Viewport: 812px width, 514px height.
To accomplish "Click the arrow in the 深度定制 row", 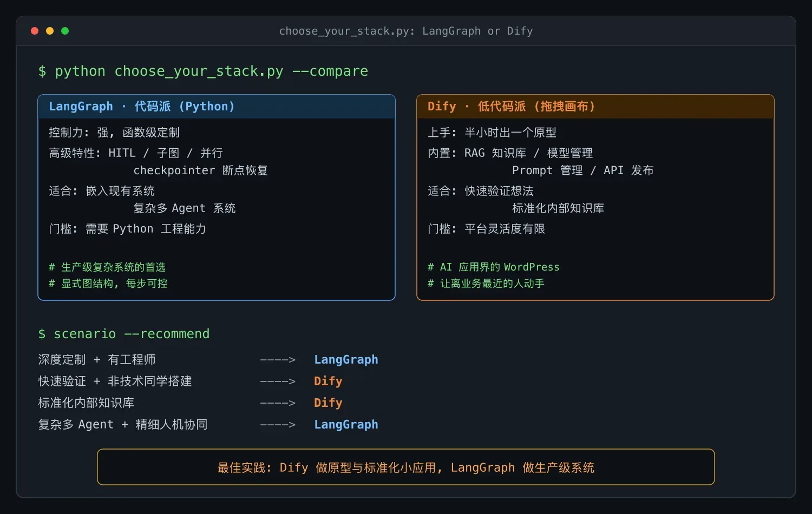I will 278,360.
